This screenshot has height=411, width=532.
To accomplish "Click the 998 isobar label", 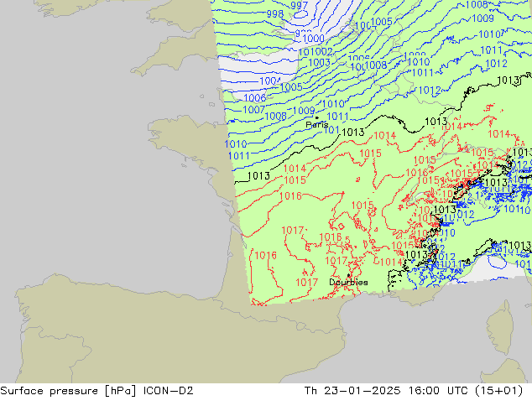I will (x=275, y=14).
